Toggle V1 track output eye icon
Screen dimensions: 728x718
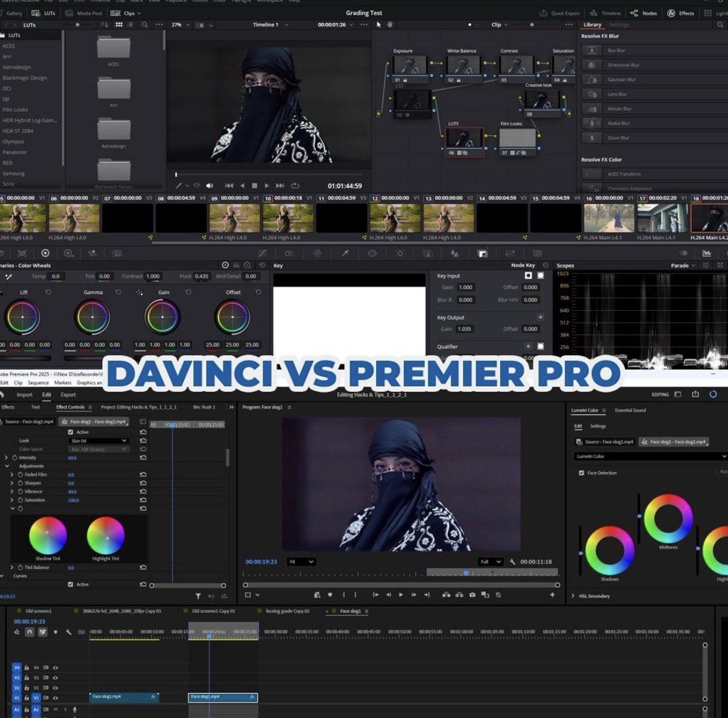click(55, 698)
